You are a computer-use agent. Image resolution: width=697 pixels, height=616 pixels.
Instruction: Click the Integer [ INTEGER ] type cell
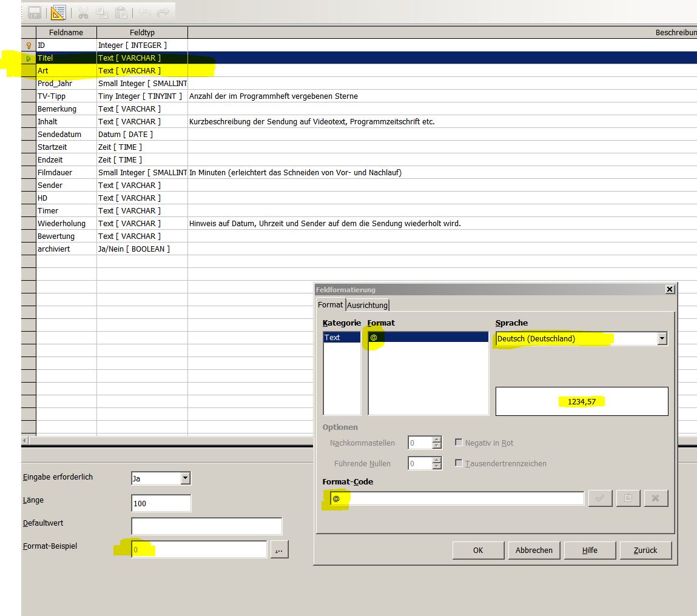(x=142, y=45)
